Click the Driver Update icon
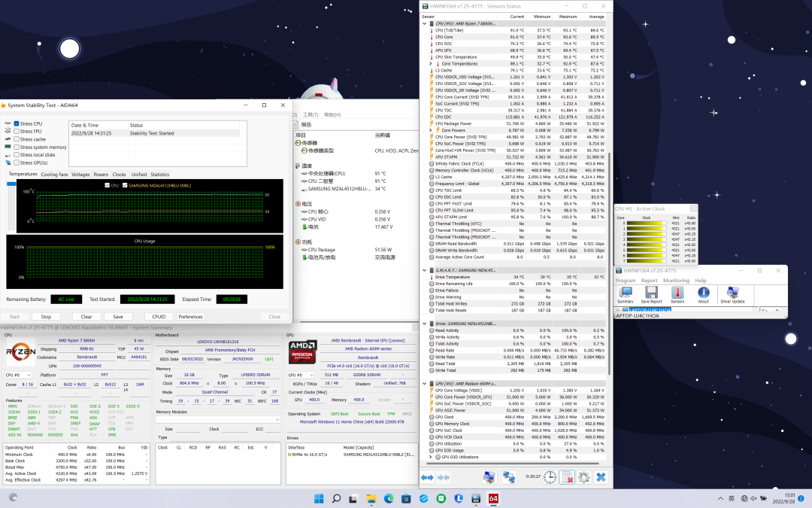The height and width of the screenshot is (508, 812). tap(732, 294)
